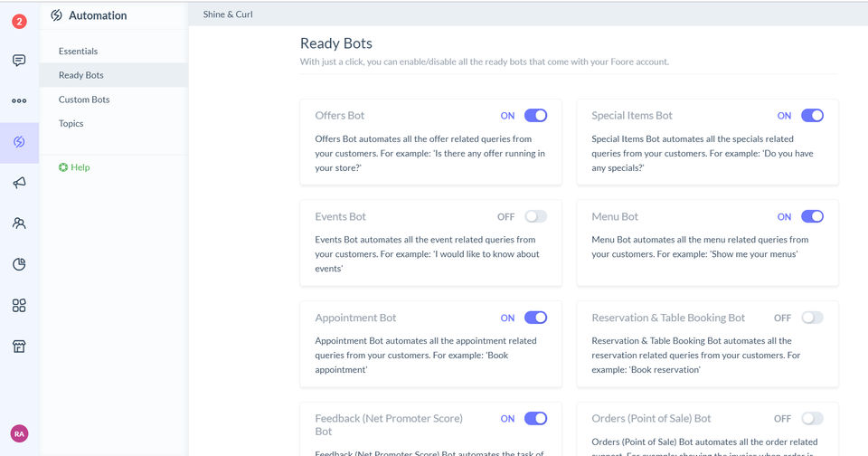The height and width of the screenshot is (456, 868).
Task: Select the Automation lightning icon in sidebar
Action: 19,142
